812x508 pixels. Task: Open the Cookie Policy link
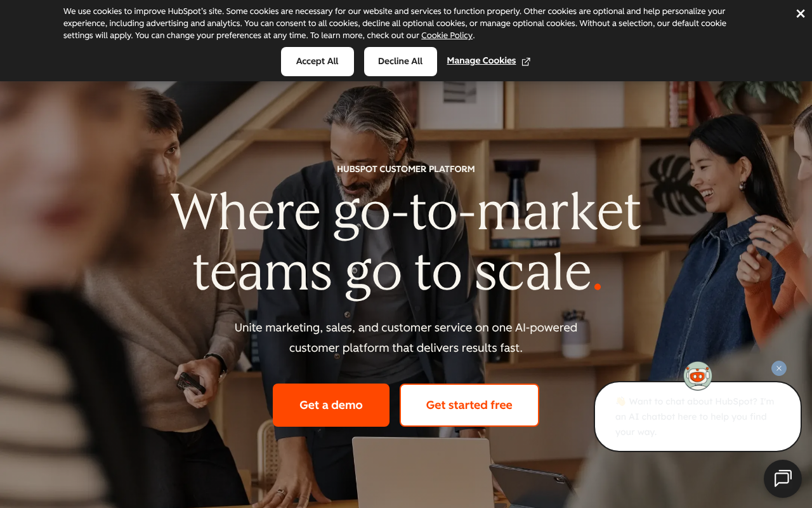tap(447, 36)
